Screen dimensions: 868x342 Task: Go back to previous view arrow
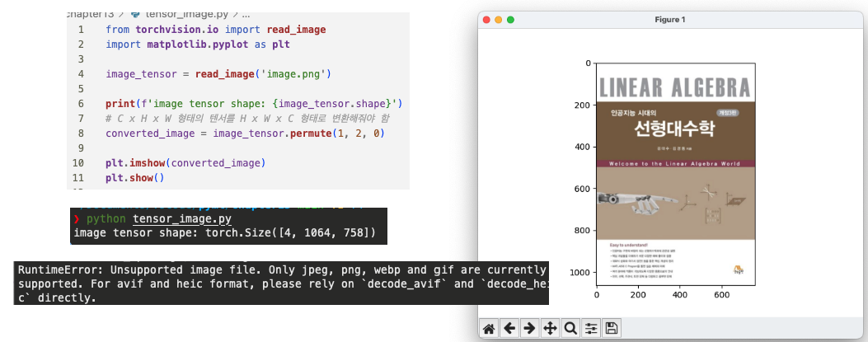pos(509,329)
